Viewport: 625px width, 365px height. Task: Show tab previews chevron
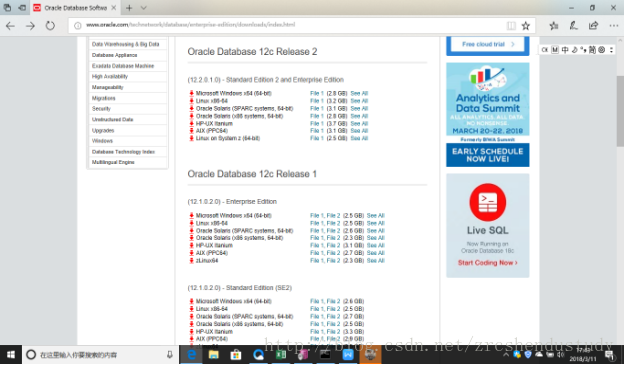point(143,8)
